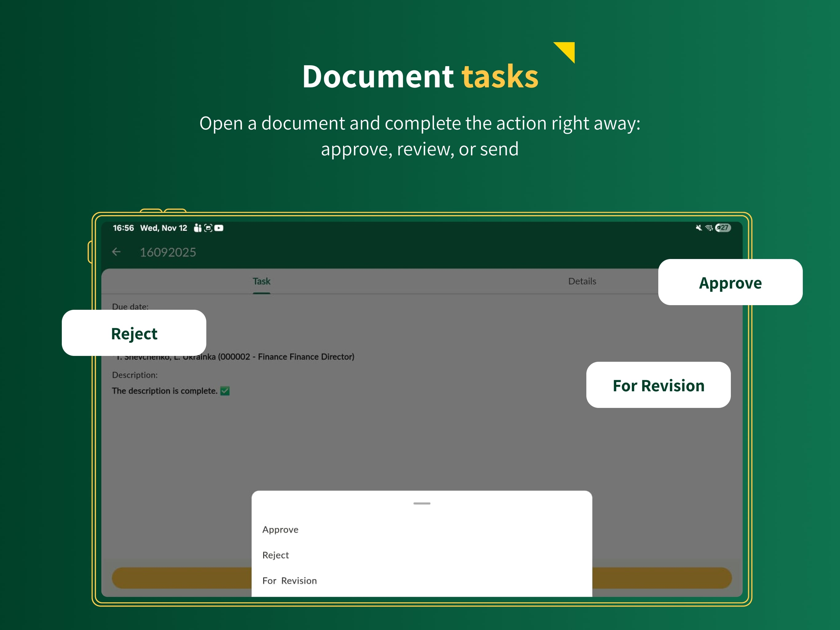Tap the YouTube notification icon in status bar
Viewport: 840px width, 630px height.
coord(219,228)
